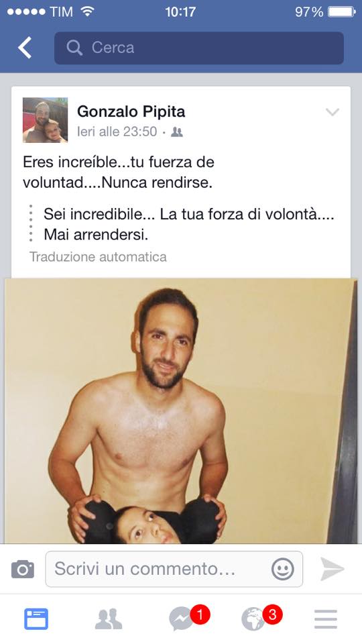Open the camera icon to attach photo
362x644 pixels.
tap(23, 570)
